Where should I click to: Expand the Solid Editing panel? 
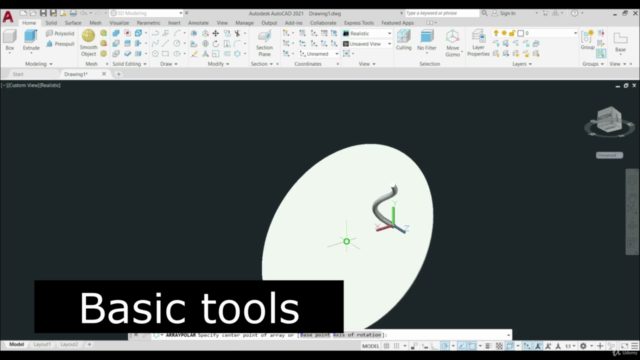pyautogui.click(x=129, y=64)
